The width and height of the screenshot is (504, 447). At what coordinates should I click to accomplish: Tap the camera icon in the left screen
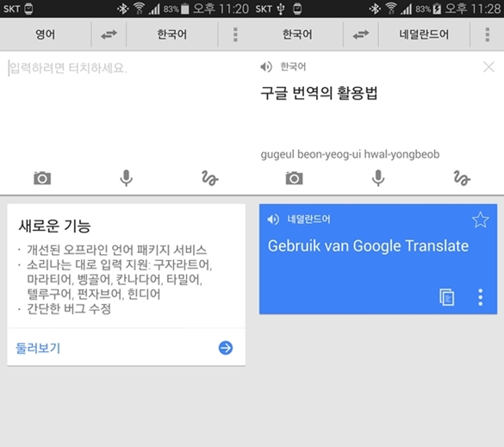[42, 178]
